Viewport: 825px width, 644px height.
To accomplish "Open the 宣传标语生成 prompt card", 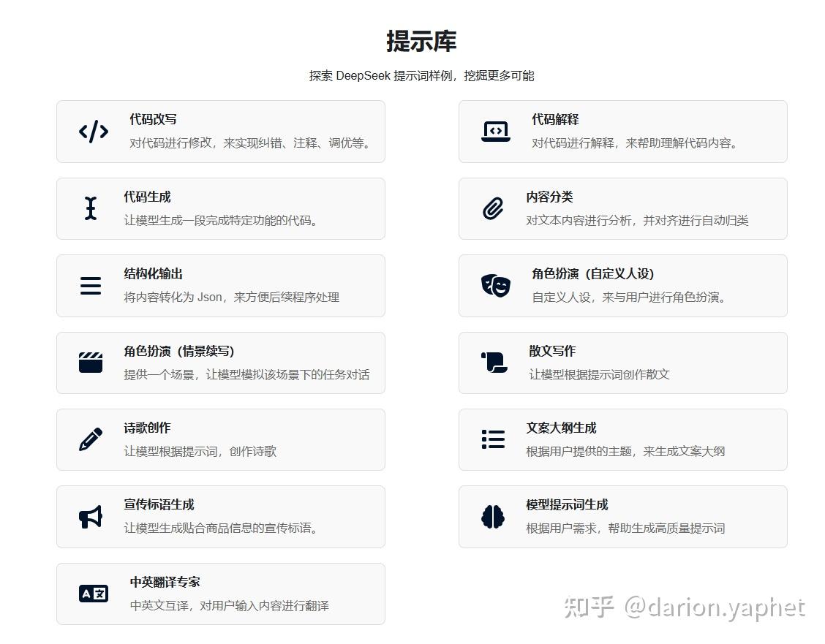I will coord(220,517).
